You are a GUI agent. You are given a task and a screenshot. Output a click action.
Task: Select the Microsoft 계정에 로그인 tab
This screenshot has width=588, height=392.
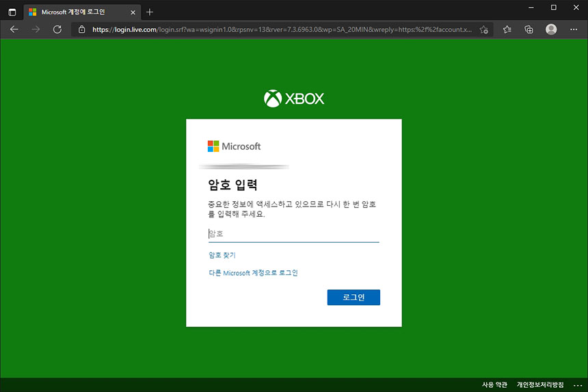pos(82,12)
